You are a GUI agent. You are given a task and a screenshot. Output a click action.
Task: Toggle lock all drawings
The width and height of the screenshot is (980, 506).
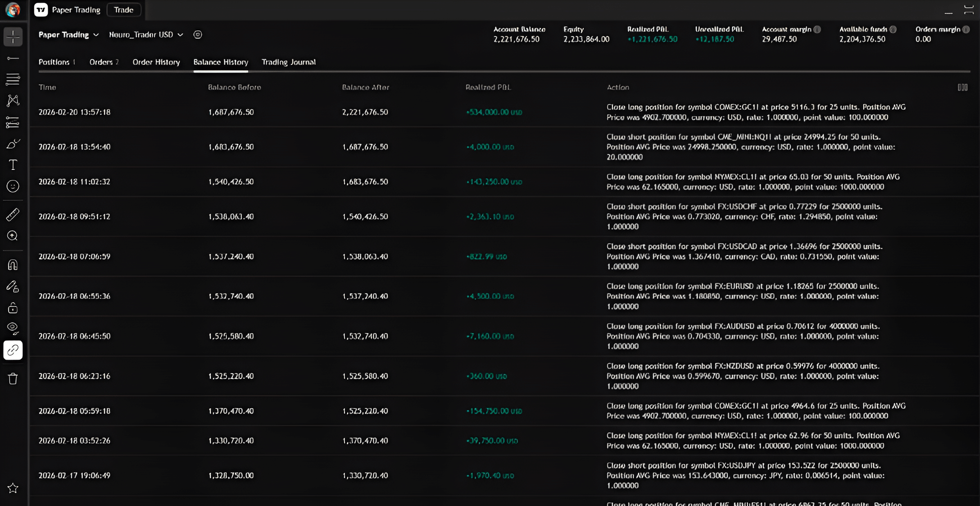tap(13, 308)
